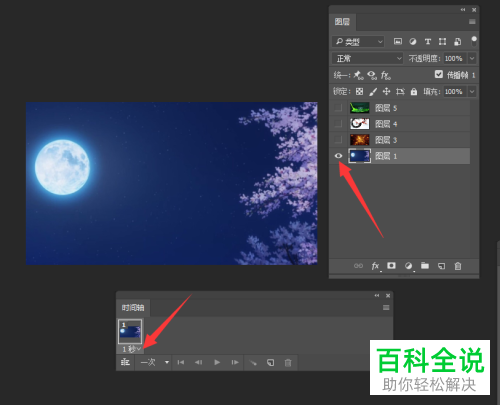The height and width of the screenshot is (405, 500).
Task: Collapse the Layers panel double-arrow
Action: (x=463, y=10)
